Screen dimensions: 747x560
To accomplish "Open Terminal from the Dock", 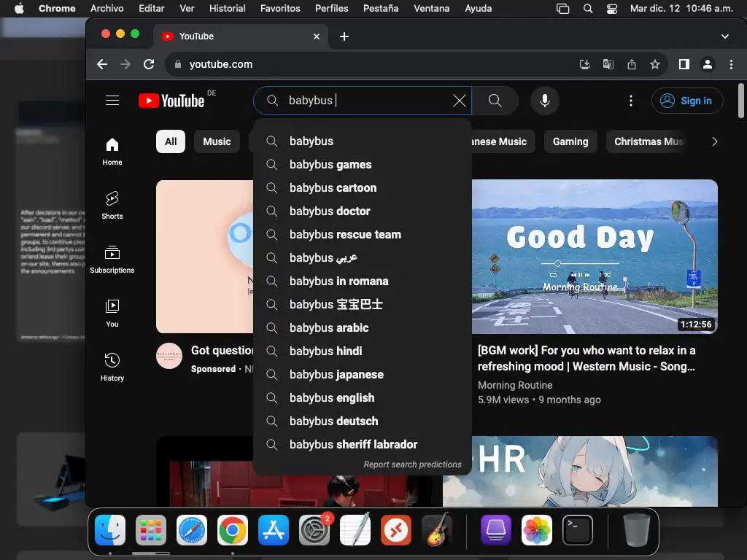I will pos(578,530).
